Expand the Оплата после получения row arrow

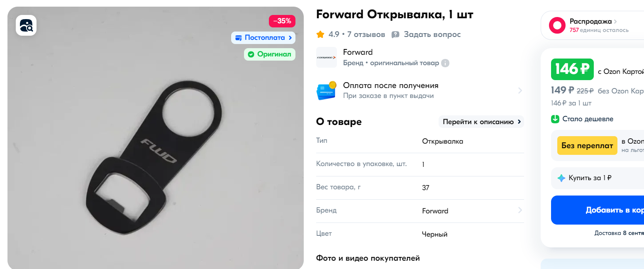tap(520, 90)
